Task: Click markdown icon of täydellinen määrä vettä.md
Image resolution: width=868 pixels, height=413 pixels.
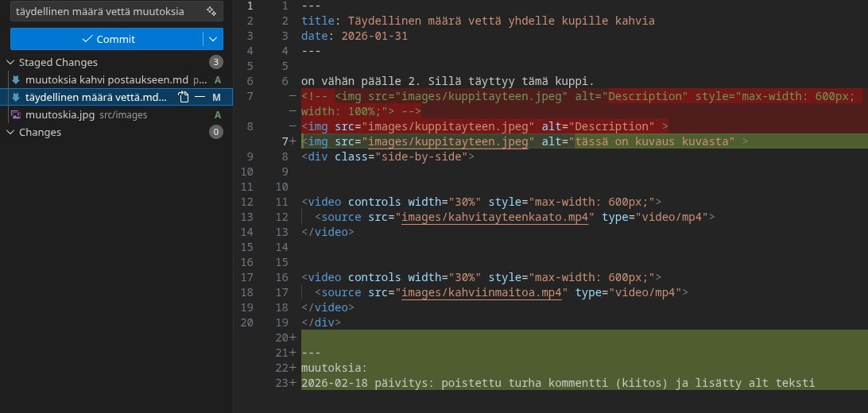Action: coord(16,98)
